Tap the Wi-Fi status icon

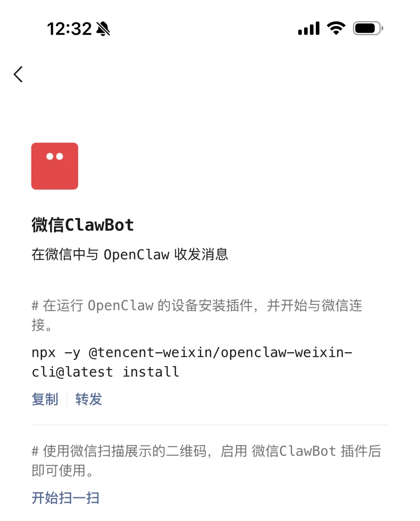tap(336, 28)
